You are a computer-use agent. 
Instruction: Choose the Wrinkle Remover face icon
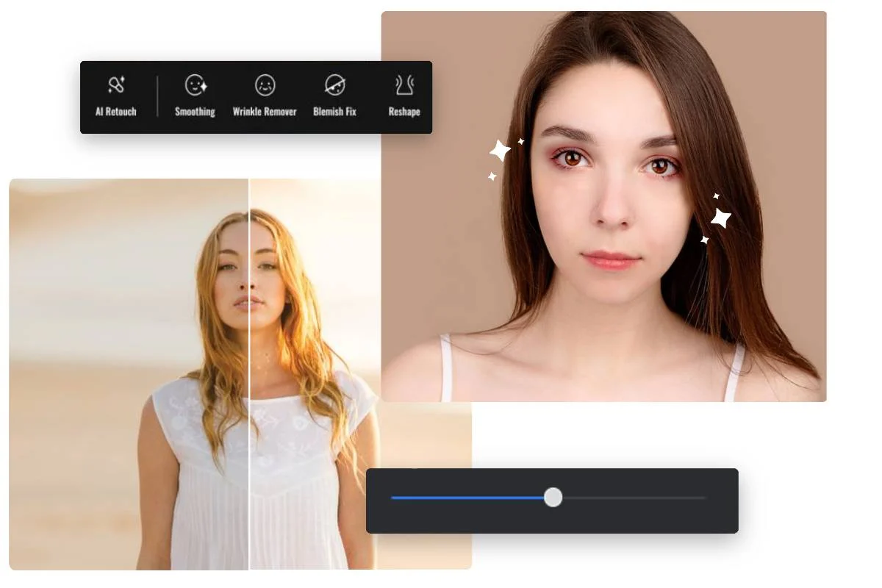pos(265,85)
